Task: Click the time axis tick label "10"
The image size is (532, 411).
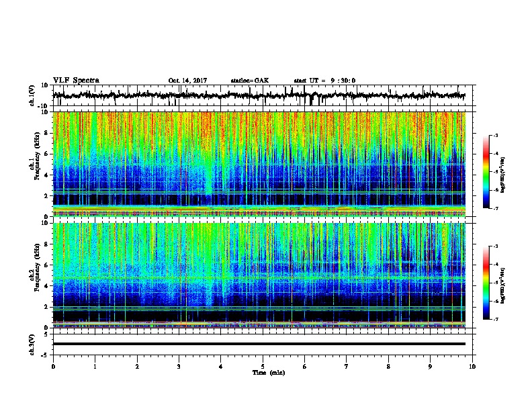Action: [x=472, y=367]
